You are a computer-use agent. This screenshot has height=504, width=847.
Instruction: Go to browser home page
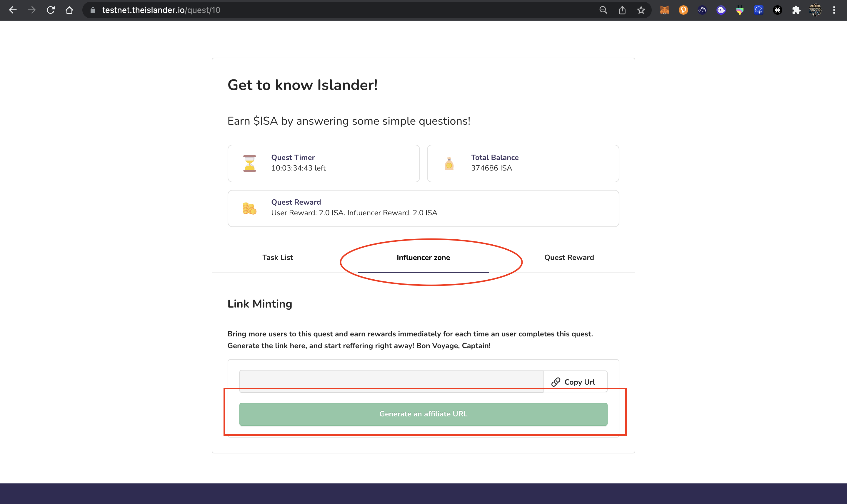69,10
